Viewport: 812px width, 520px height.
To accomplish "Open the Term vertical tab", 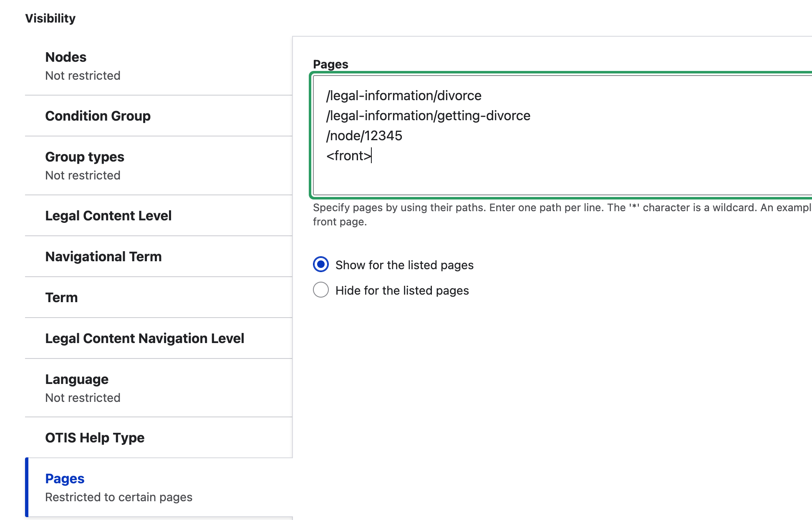I will click(x=159, y=298).
